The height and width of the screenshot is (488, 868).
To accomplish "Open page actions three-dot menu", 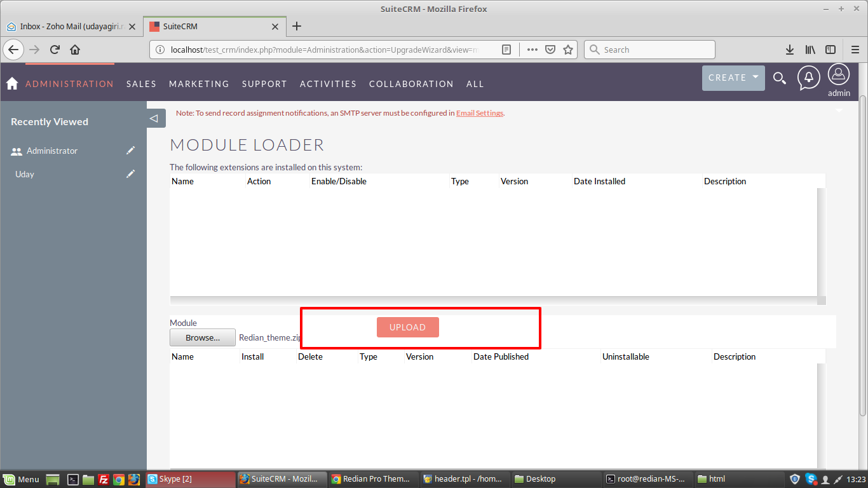I will (x=532, y=50).
